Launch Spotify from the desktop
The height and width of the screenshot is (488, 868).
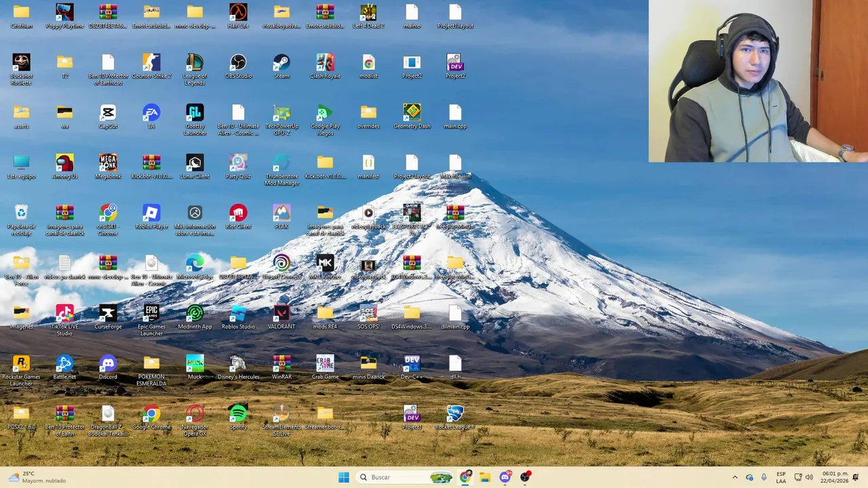click(x=238, y=418)
